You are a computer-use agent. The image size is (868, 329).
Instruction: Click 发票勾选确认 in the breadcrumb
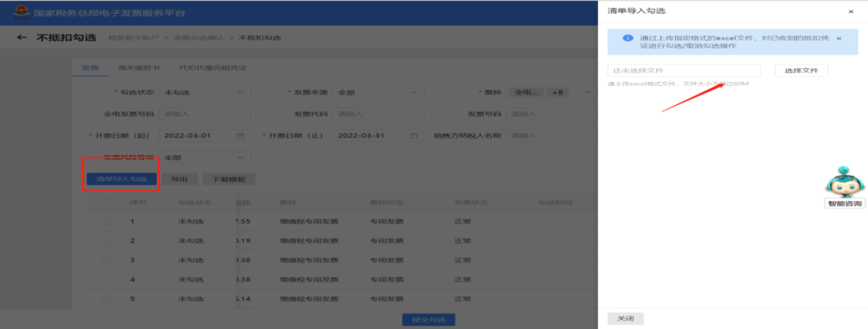199,38
